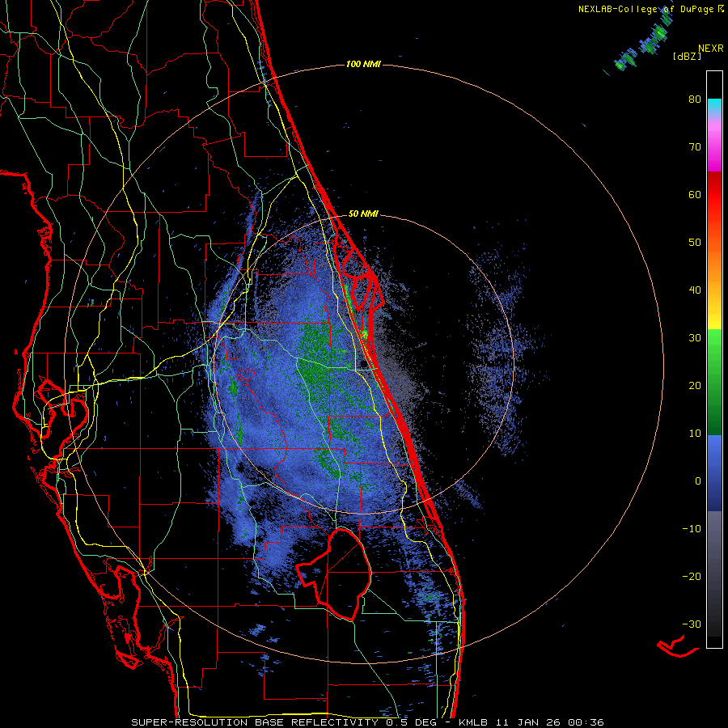Click the [dBZ] units label

click(687, 57)
